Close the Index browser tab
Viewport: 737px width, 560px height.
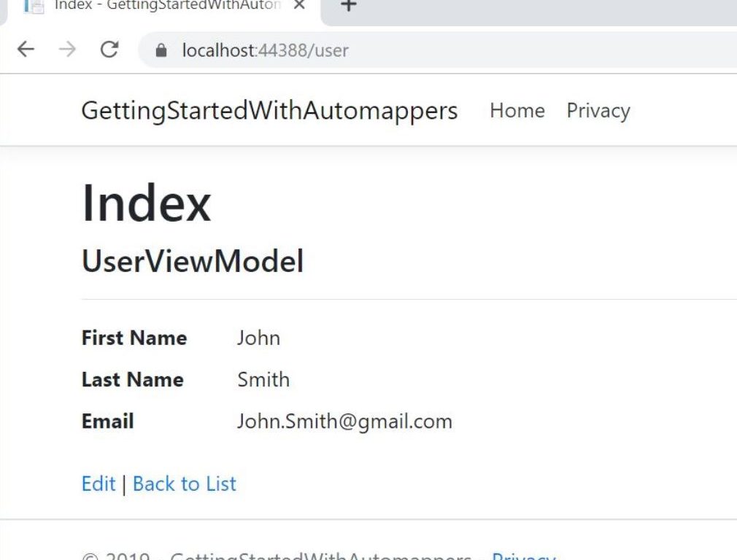point(298,6)
